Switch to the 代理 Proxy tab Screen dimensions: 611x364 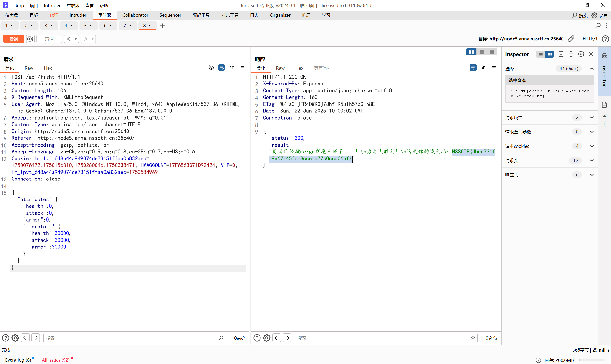pyautogui.click(x=54, y=15)
